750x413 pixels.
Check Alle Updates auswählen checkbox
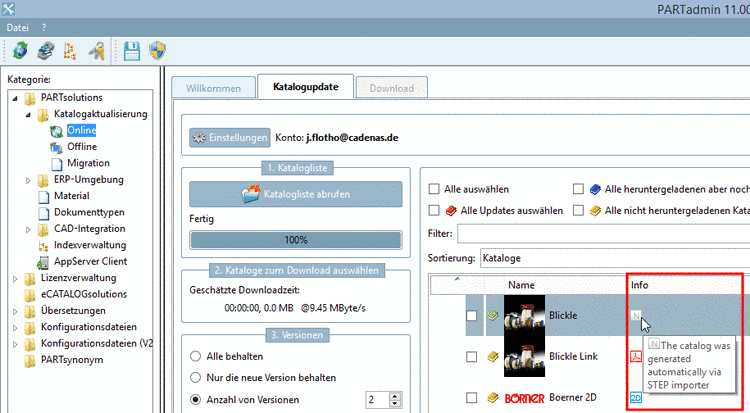click(434, 210)
